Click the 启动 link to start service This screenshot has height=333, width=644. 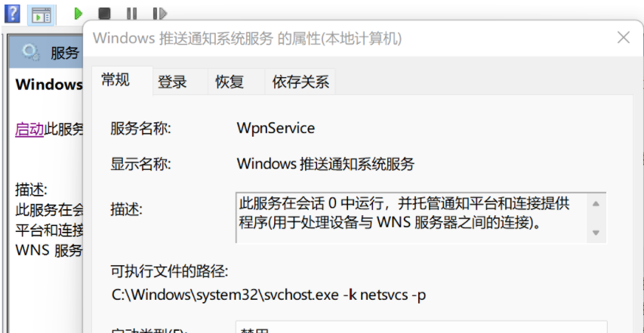(29, 129)
